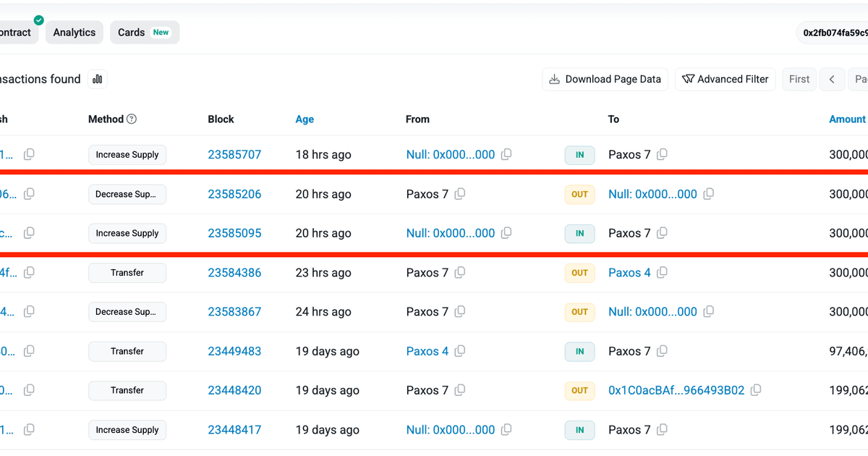This screenshot has width=868, height=456.
Task: Open the Analytics tab
Action: pyautogui.click(x=74, y=33)
